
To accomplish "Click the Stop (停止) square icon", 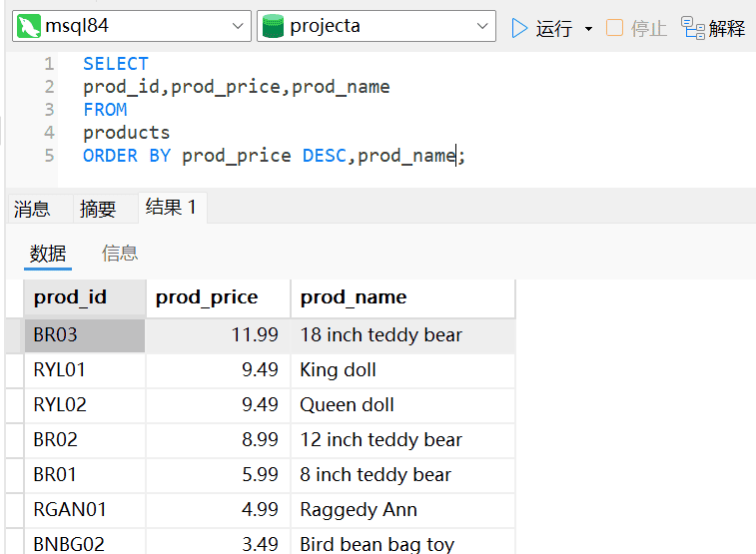I will [x=615, y=28].
